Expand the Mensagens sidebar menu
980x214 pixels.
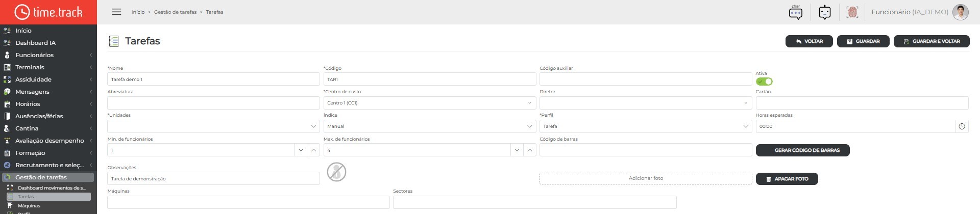48,92
